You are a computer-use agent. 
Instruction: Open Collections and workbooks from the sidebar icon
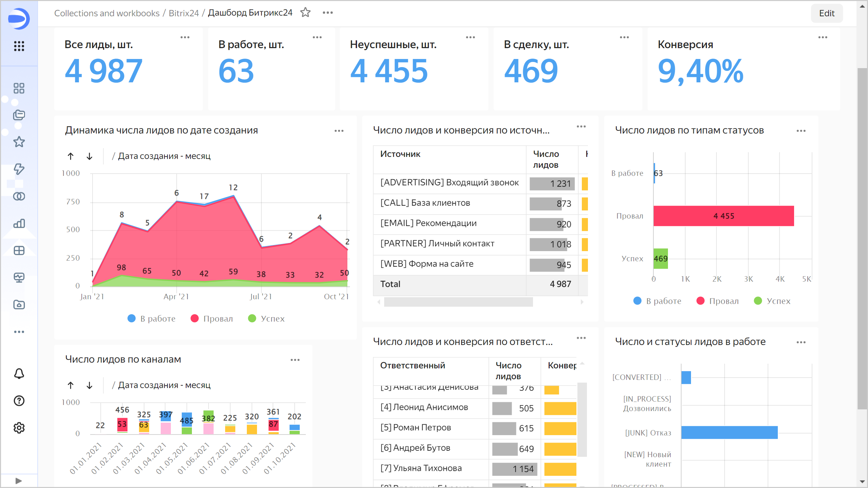(x=19, y=115)
